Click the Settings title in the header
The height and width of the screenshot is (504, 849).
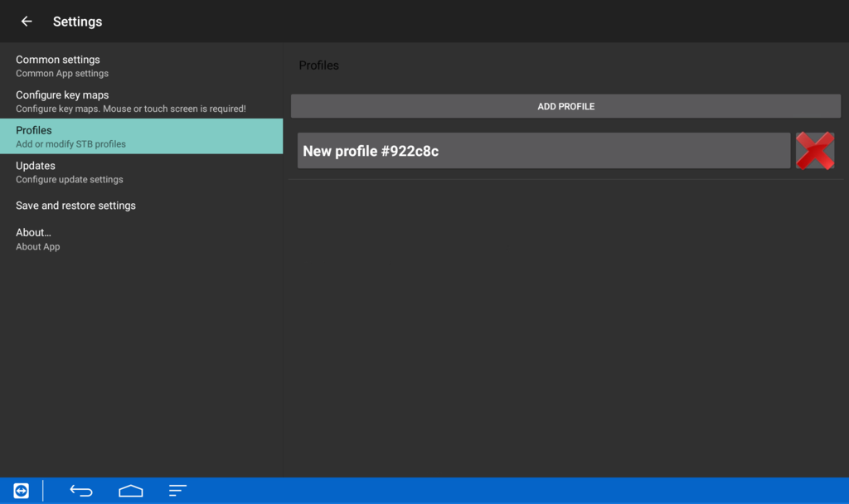click(77, 22)
